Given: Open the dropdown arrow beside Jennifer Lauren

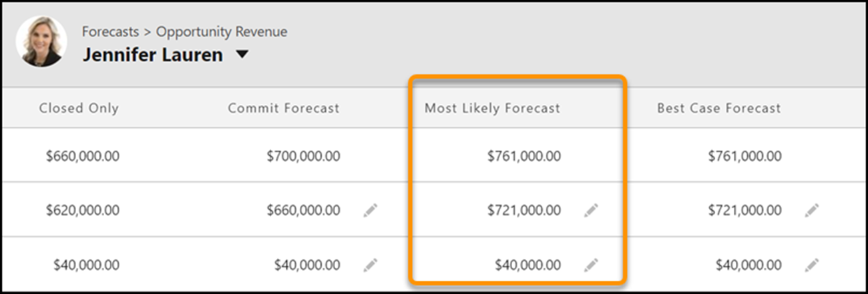Looking at the screenshot, I should [242, 55].
